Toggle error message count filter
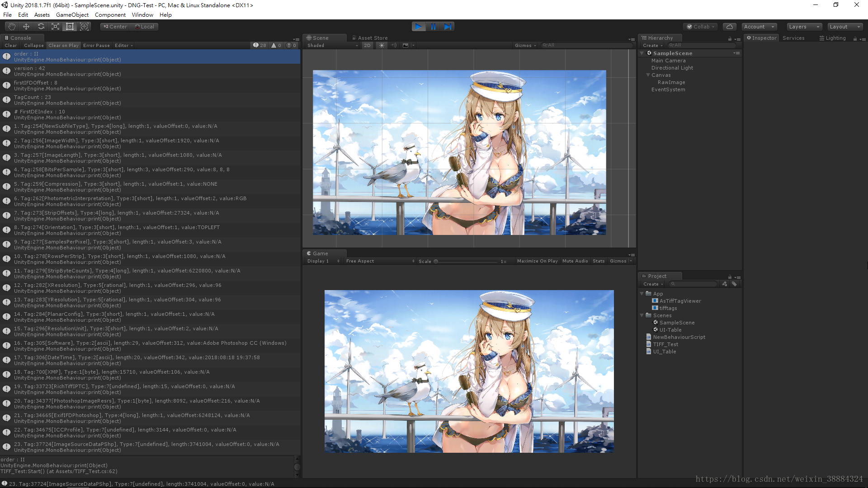This screenshot has width=868, height=488. coord(292,46)
